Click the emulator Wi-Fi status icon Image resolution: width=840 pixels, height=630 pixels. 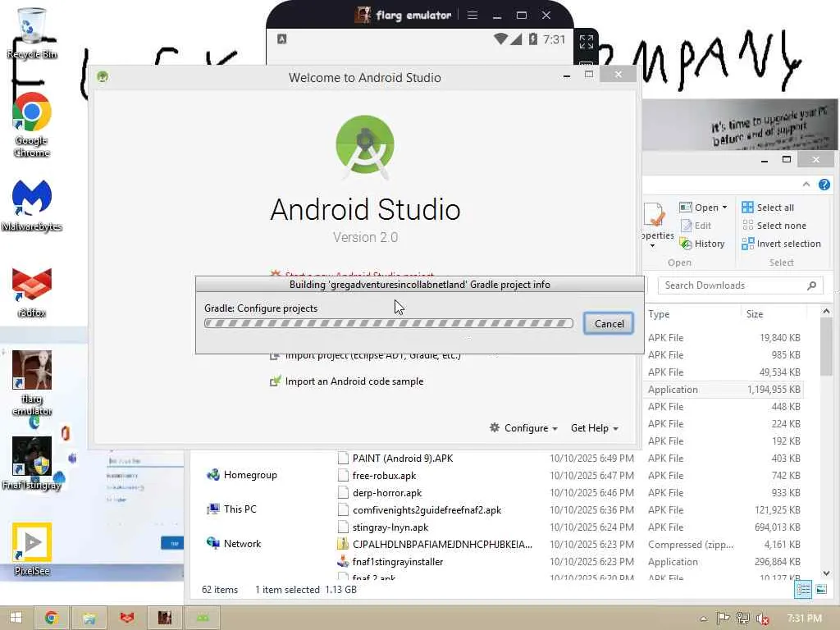tap(500, 39)
